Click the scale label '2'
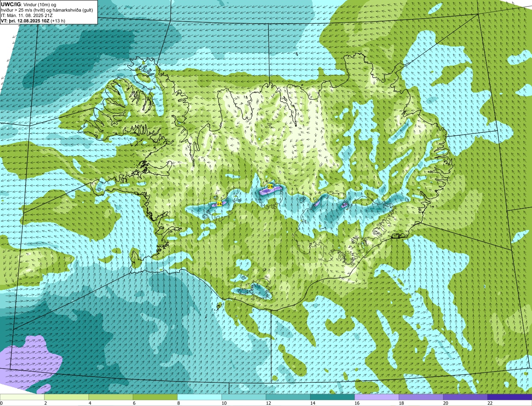The width and height of the screenshot is (532, 406). 45,403
